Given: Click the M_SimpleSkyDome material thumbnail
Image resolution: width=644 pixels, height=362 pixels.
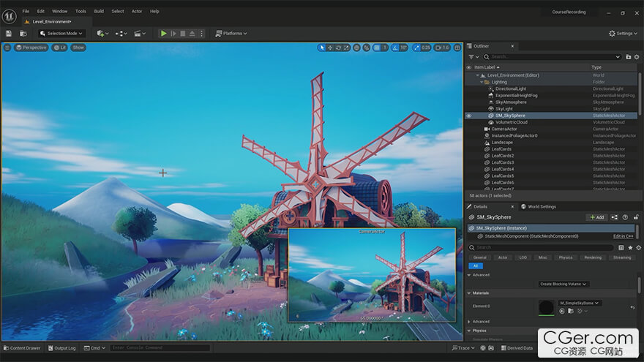Looking at the screenshot, I should [x=546, y=307].
